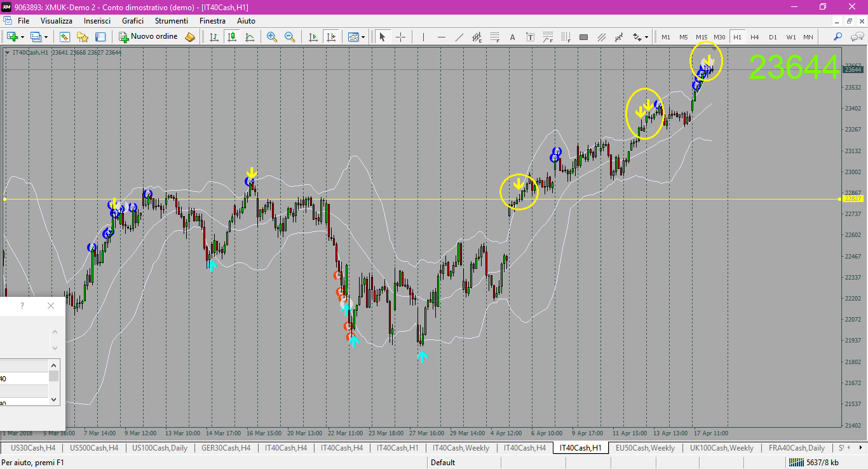The image size is (868, 469).
Task: Open the Aiuto menu
Action: point(246,21)
